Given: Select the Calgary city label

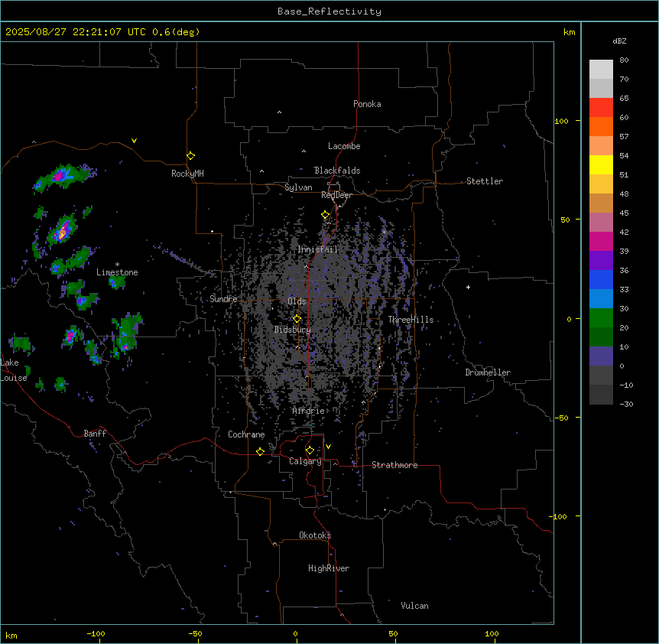Looking at the screenshot, I should tap(305, 461).
